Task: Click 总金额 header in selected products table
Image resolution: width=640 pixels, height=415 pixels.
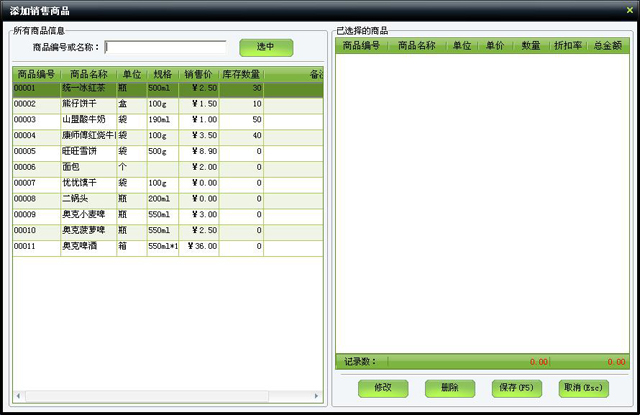Action: [609, 45]
